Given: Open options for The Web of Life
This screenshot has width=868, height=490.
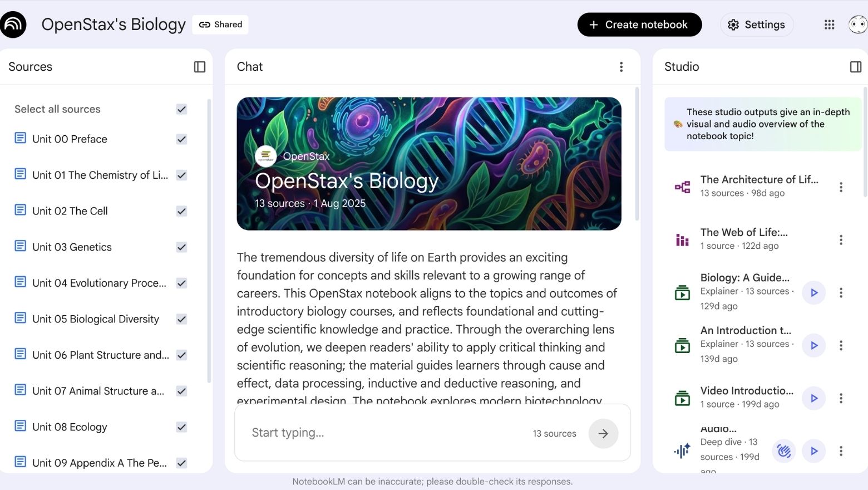Looking at the screenshot, I should pyautogui.click(x=841, y=240).
